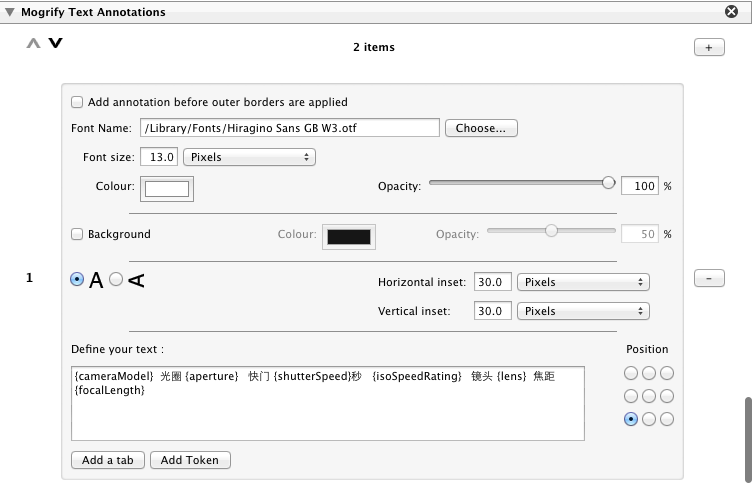Select the top-right Position radio button

coord(667,373)
